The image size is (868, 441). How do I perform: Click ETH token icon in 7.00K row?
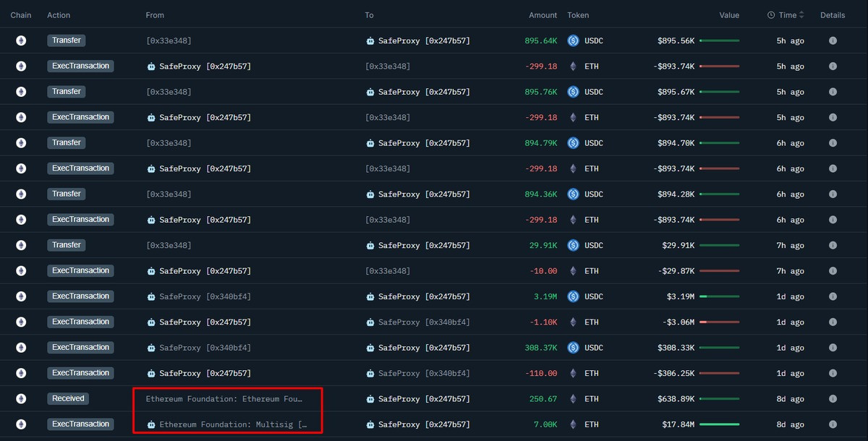click(x=574, y=424)
